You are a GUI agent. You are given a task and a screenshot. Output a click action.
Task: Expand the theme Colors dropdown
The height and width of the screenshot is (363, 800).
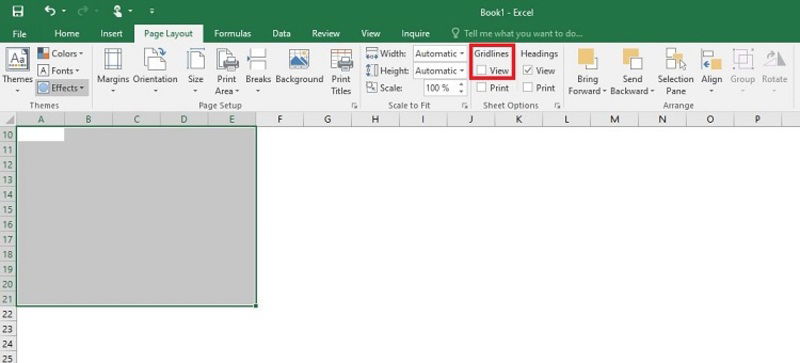pyautogui.click(x=61, y=54)
